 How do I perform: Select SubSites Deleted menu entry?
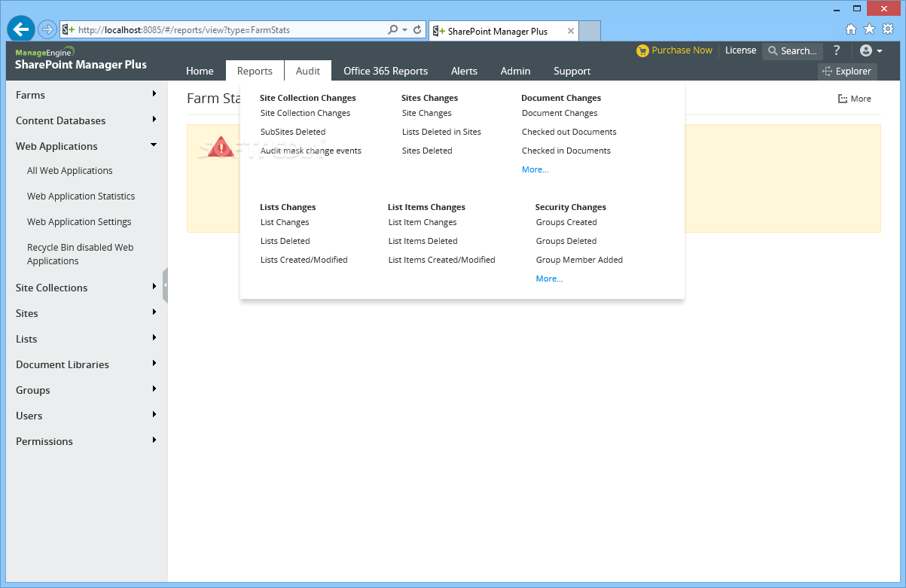[x=293, y=132]
